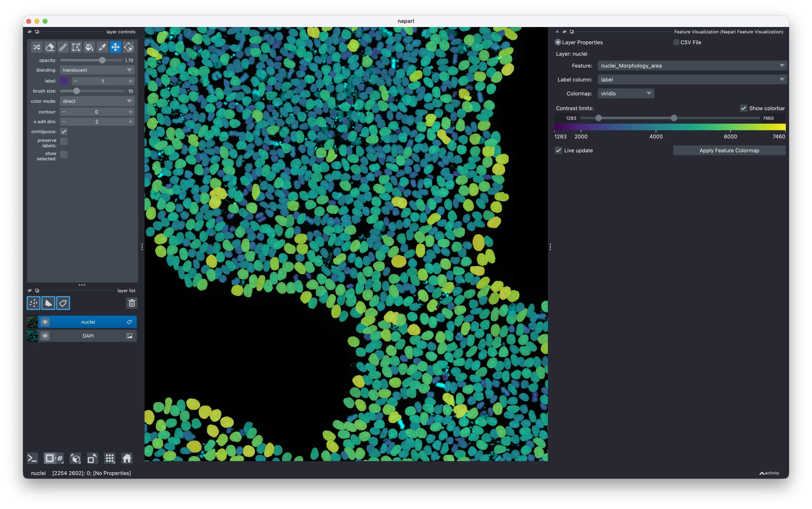Increase the label number
This screenshot has width=812, height=509.
coord(131,81)
